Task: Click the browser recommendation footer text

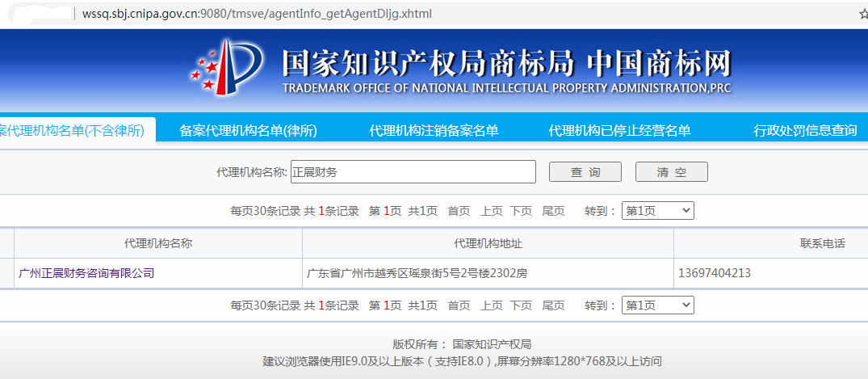Action: pos(462,362)
